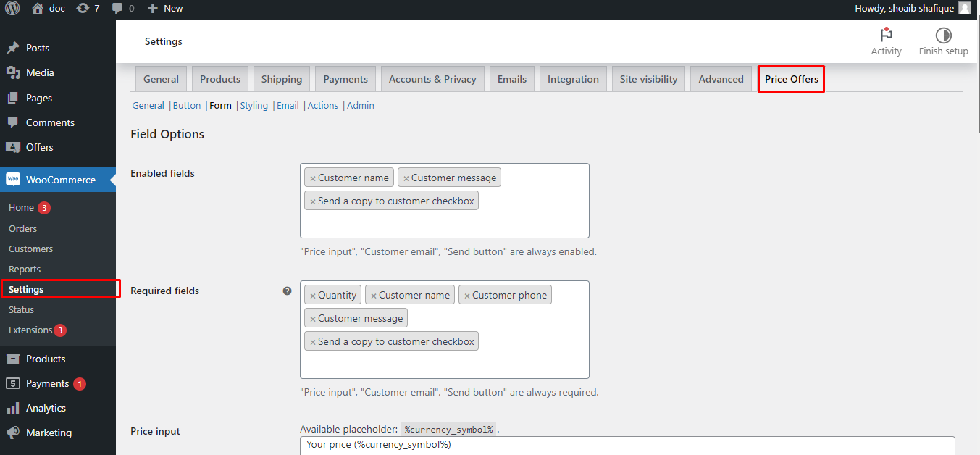980x455 pixels.
Task: Go to Email subsection link
Action: coord(288,105)
